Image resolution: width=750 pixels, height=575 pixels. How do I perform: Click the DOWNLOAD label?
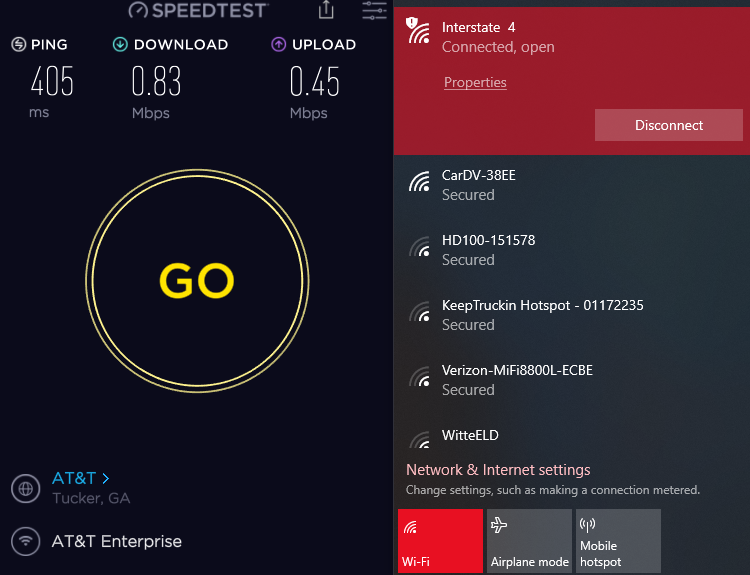coord(181,44)
